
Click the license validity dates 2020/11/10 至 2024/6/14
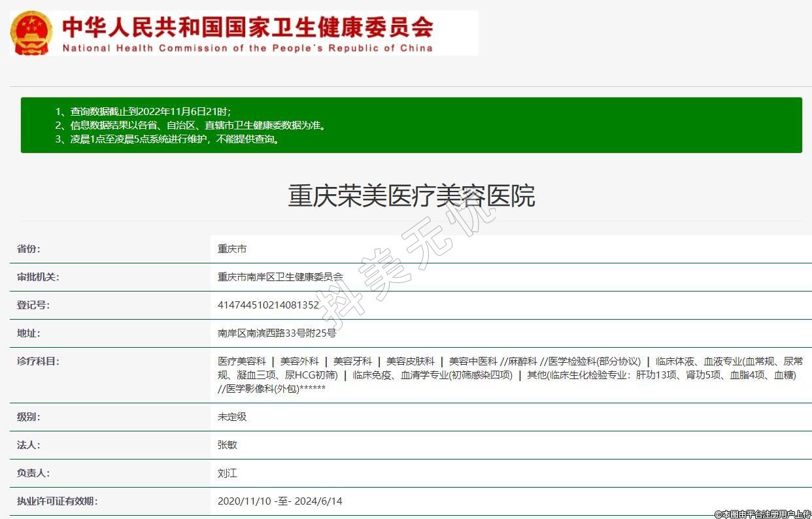coord(280,501)
